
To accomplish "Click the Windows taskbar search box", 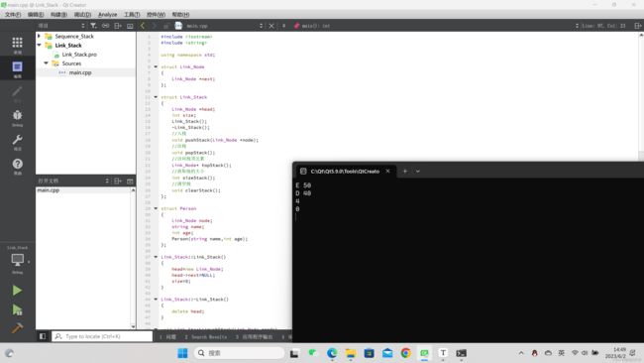I will 239,353.
